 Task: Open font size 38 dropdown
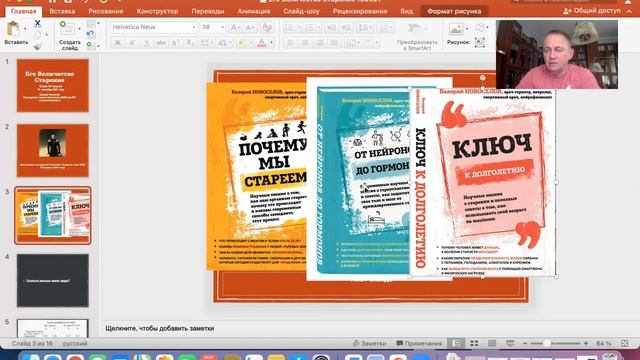click(222, 27)
